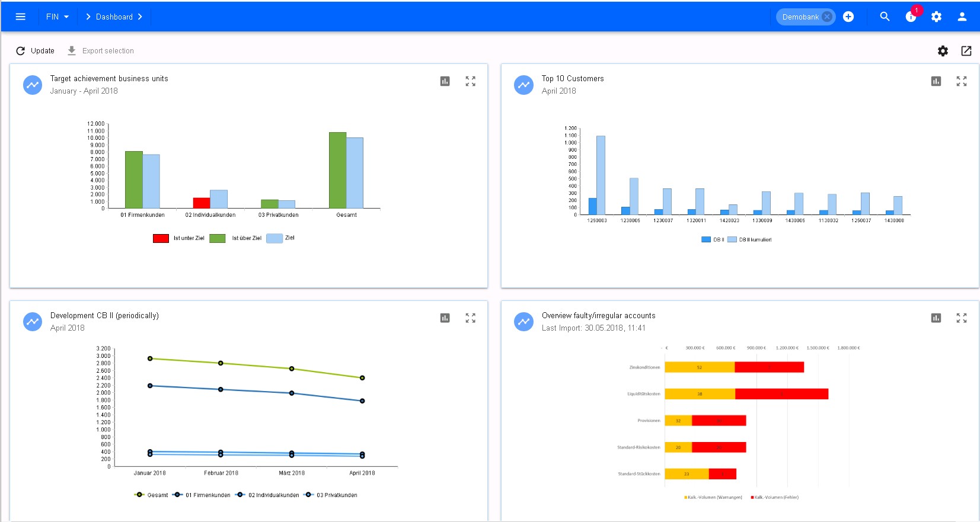
Task: Open dashboard in new window icon
Action: point(966,51)
